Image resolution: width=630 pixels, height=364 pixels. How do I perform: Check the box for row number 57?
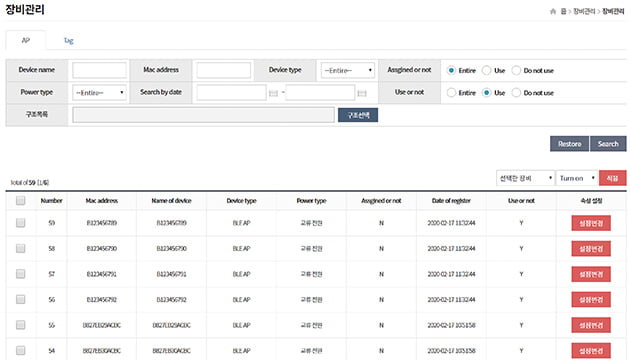(20, 274)
